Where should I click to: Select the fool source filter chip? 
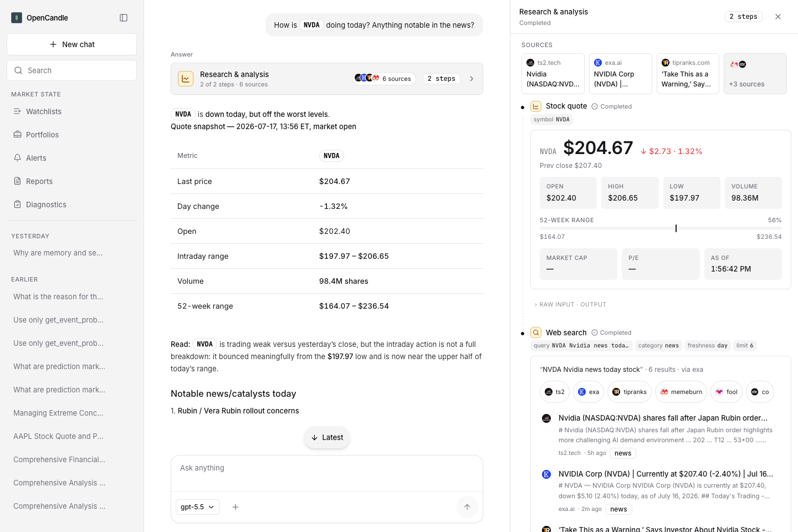click(x=727, y=392)
